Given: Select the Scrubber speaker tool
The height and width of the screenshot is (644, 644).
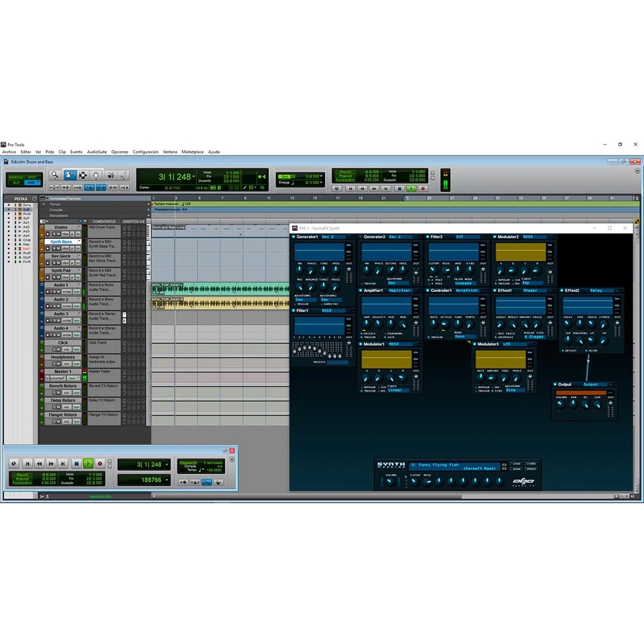Looking at the screenshot, I should tap(111, 175).
